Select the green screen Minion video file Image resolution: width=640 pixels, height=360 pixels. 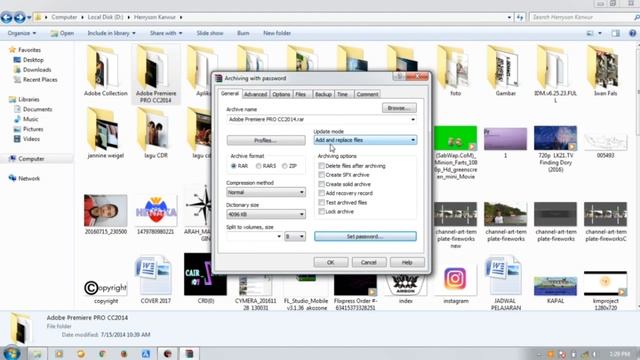455,153
